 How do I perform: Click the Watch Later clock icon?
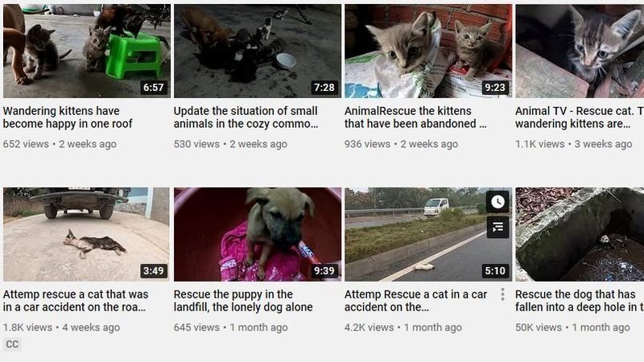497,202
